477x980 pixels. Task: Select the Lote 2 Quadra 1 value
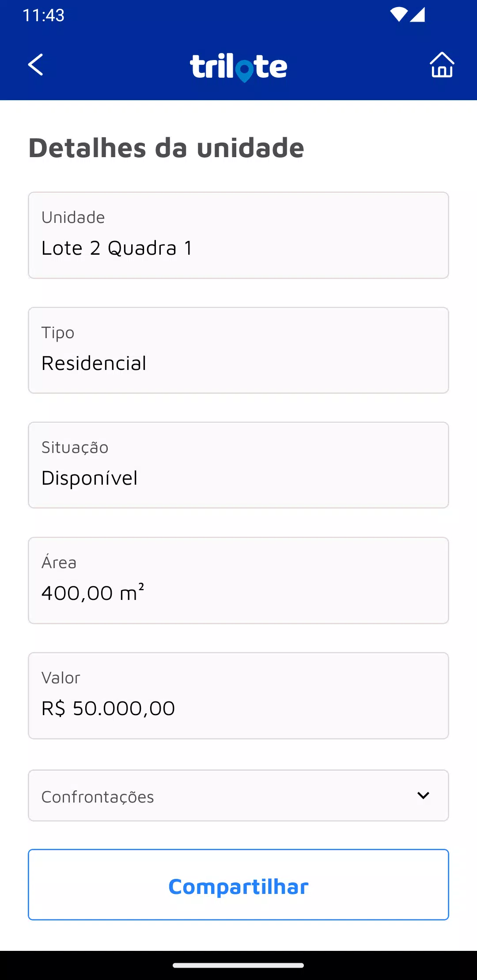(117, 248)
